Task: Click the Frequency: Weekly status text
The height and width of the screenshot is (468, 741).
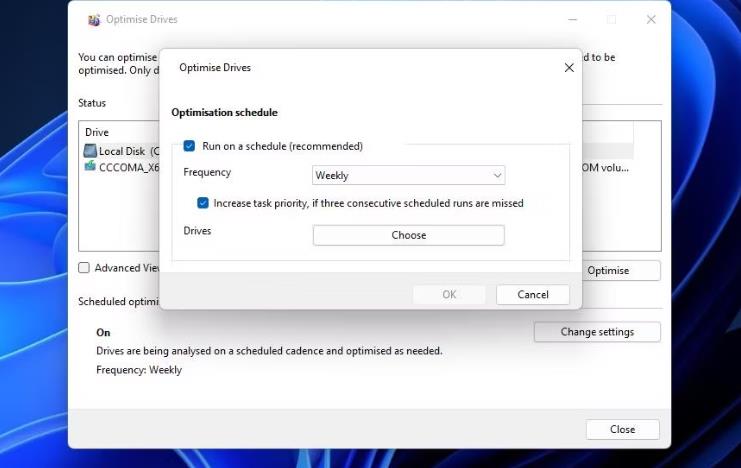Action: pyautogui.click(x=139, y=370)
